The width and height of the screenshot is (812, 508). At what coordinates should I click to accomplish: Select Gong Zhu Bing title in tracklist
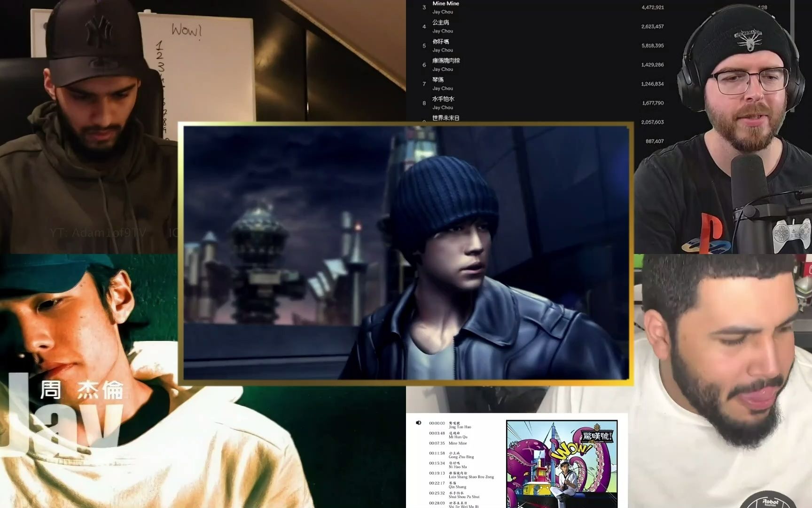pos(461,457)
